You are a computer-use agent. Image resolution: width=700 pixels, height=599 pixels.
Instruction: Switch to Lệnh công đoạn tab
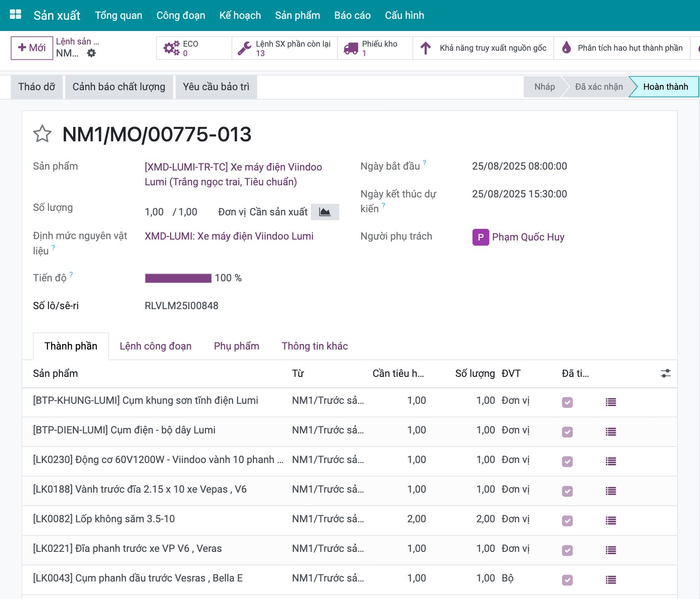click(155, 346)
